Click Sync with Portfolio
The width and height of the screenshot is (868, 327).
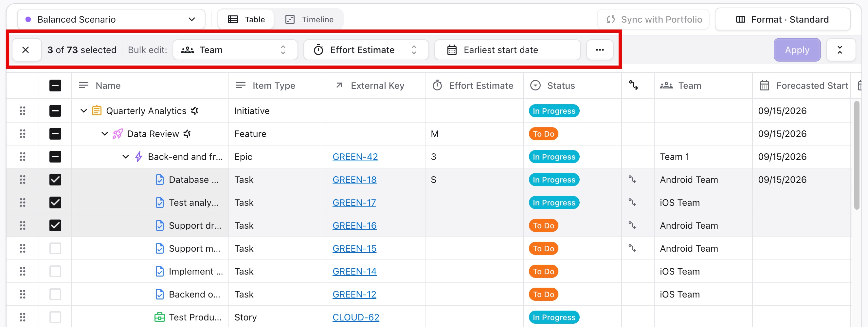pyautogui.click(x=653, y=20)
